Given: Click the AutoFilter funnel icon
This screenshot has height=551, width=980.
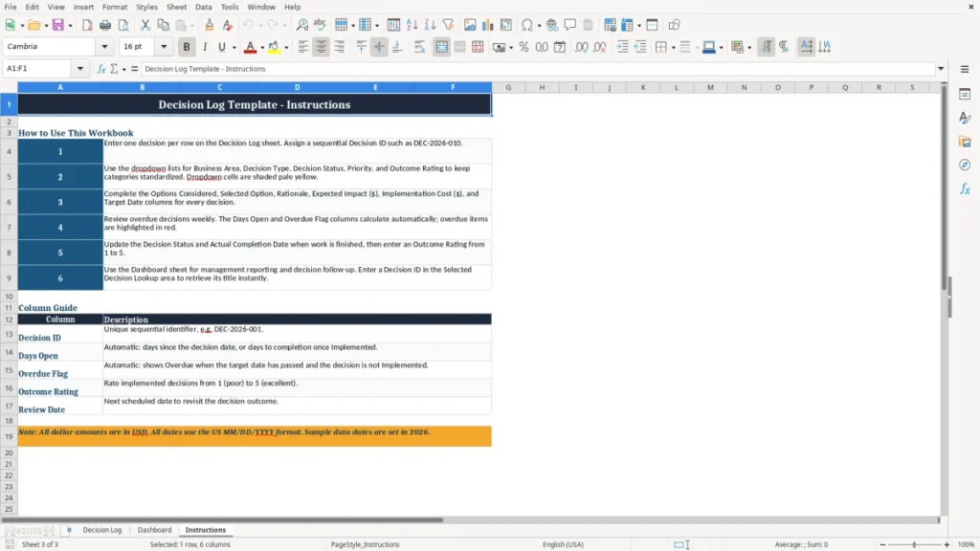Looking at the screenshot, I should point(448,25).
